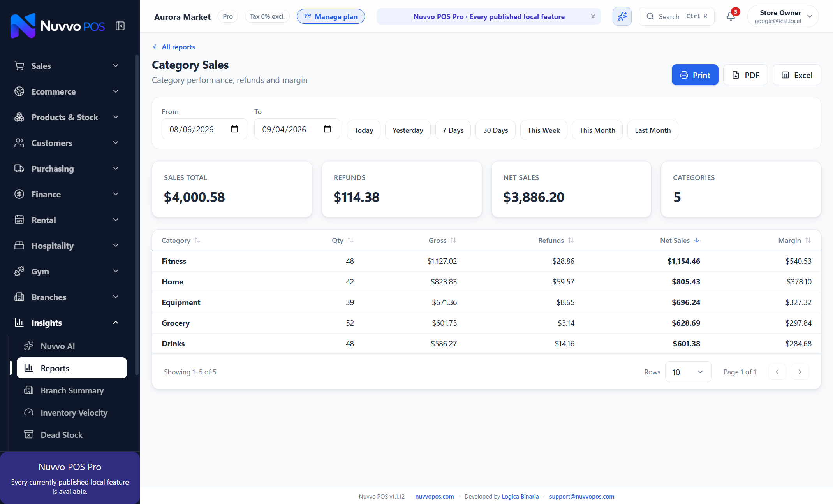The height and width of the screenshot is (504, 833).
Task: Click the Purchasing truck icon
Action: click(x=19, y=169)
